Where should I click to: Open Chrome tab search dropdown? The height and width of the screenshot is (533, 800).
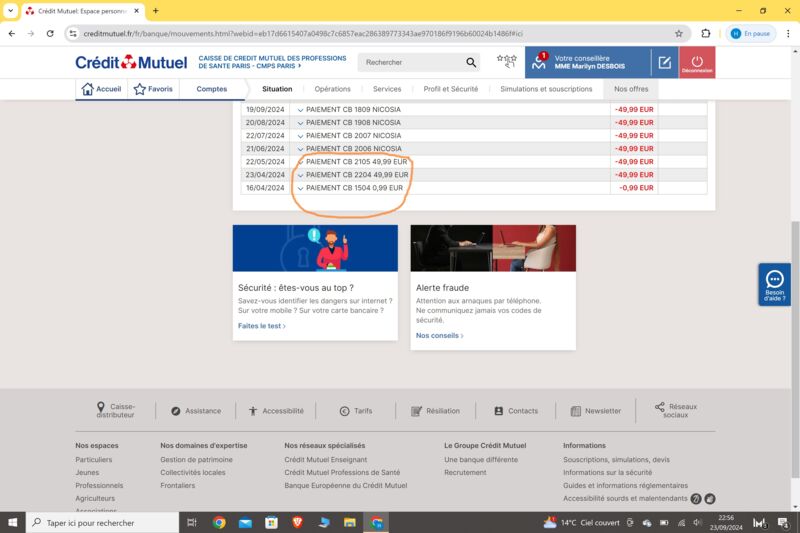click(x=10, y=10)
